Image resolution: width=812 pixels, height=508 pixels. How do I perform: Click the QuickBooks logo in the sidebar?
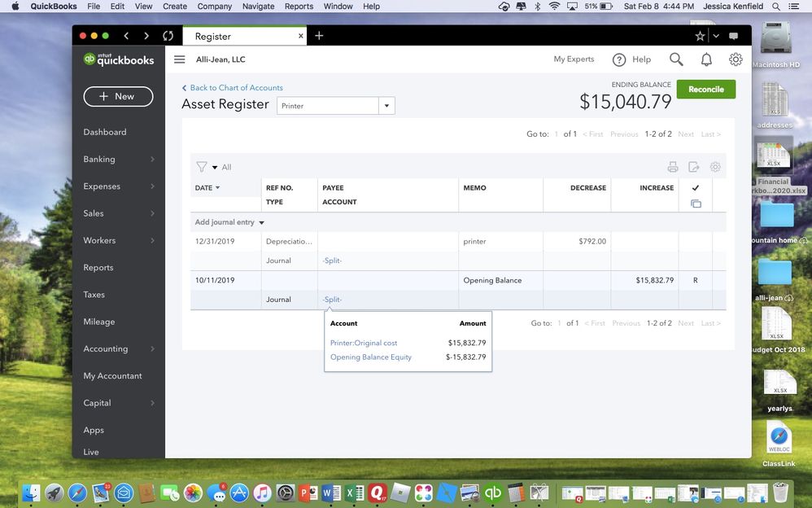[119, 59]
